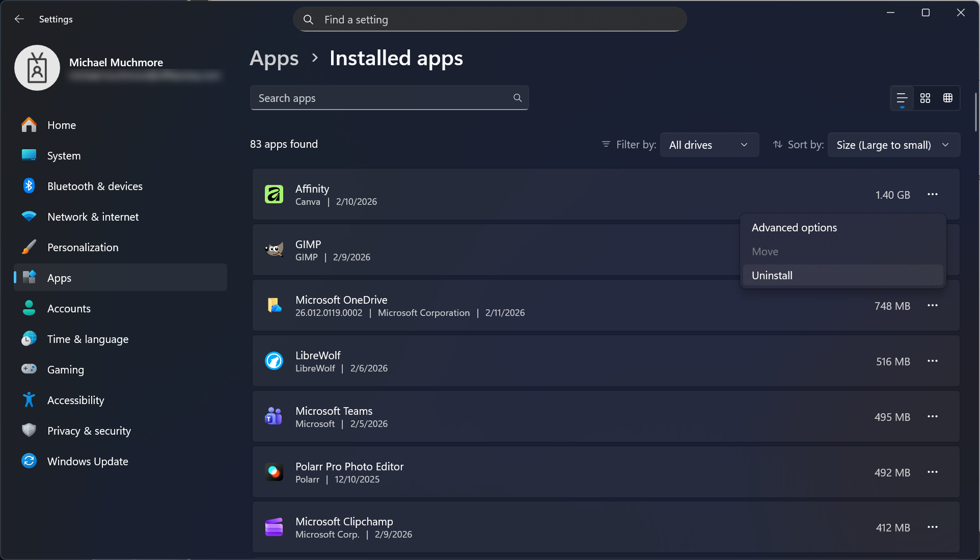Switch to grid view of installed apps
This screenshot has height=560, width=980.
924,98
